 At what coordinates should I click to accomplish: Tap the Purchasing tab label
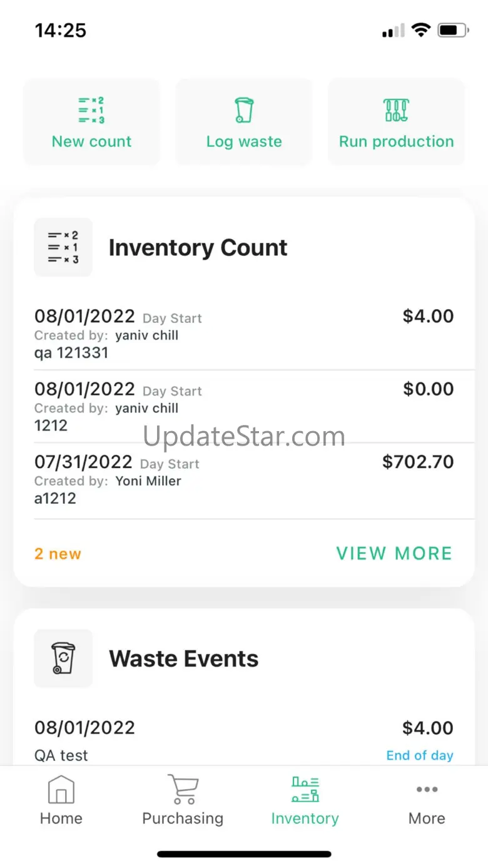(x=183, y=819)
